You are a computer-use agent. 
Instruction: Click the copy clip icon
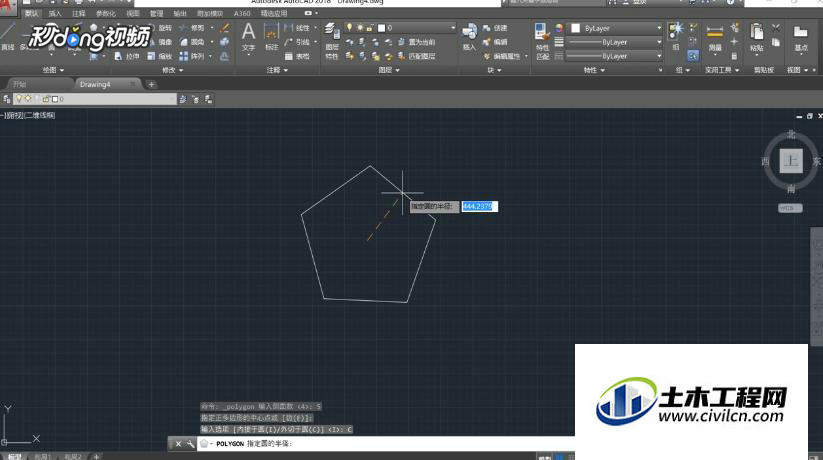coord(776,43)
